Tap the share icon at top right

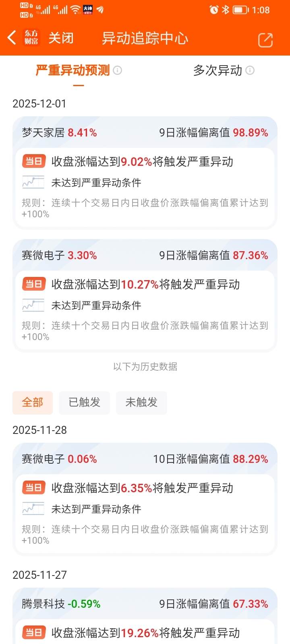click(x=265, y=40)
